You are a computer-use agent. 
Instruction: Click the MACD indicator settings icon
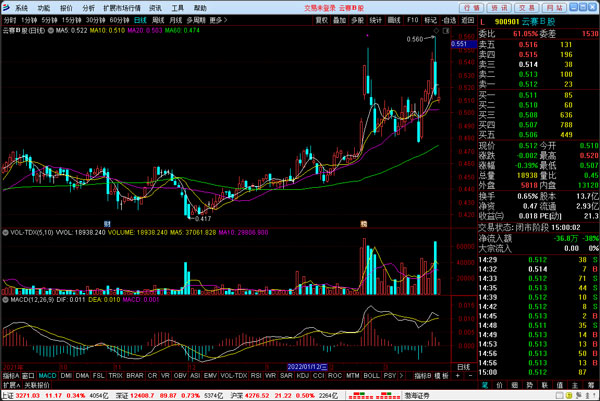pos(5,300)
